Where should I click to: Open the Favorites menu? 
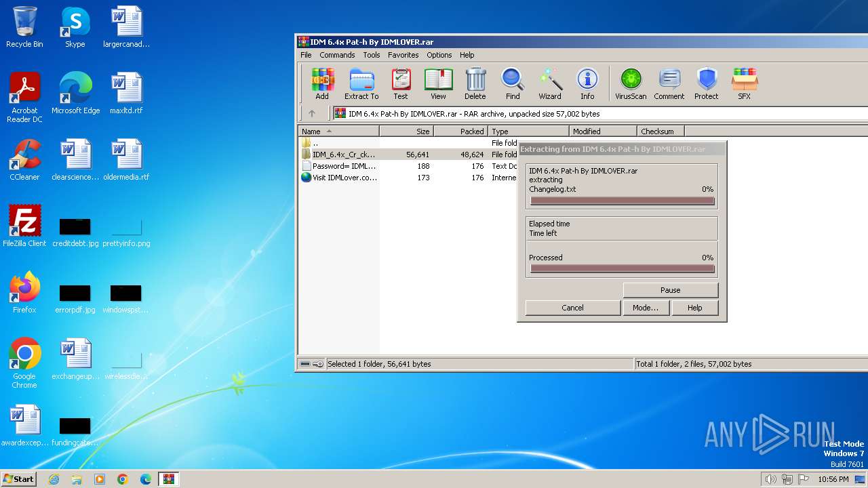[x=403, y=55]
